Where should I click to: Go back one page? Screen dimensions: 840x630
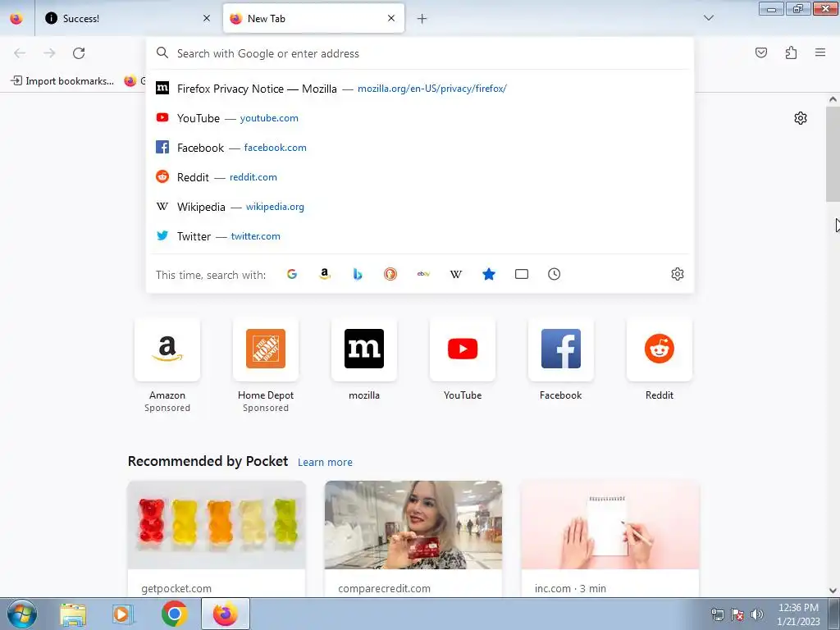20,53
